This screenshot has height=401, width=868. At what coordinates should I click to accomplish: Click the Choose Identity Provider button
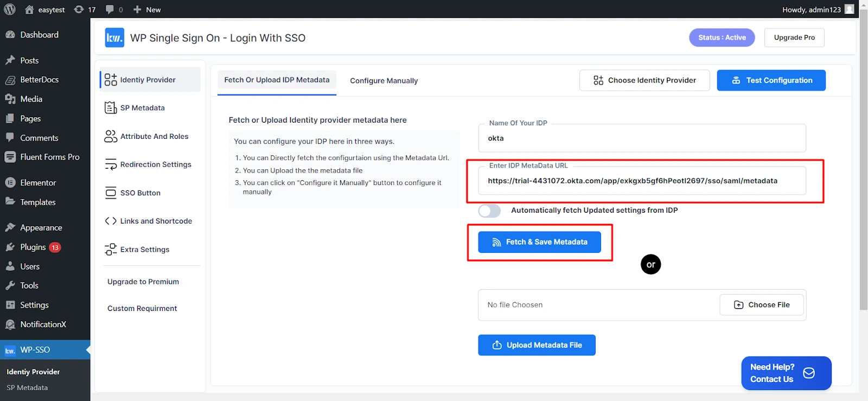[644, 80]
